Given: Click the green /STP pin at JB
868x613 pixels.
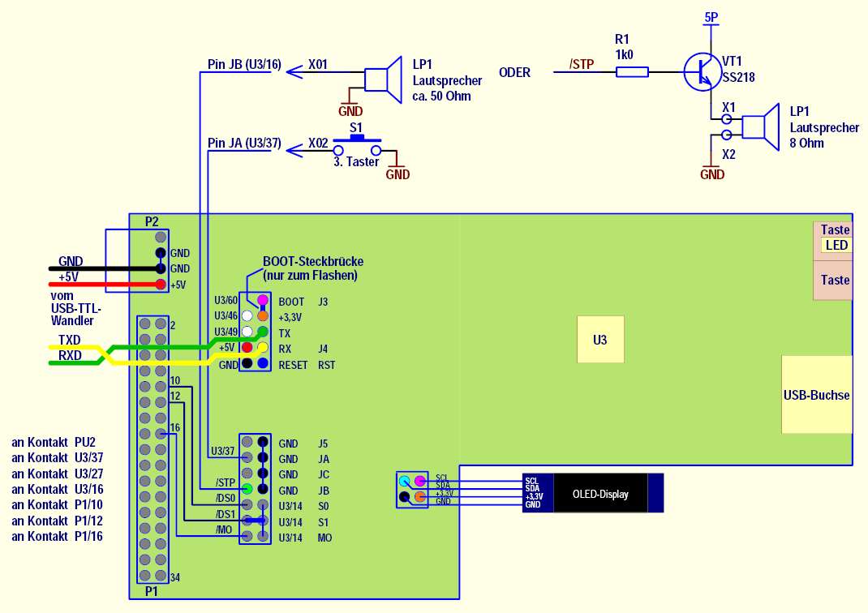Looking at the screenshot, I should point(247,489).
